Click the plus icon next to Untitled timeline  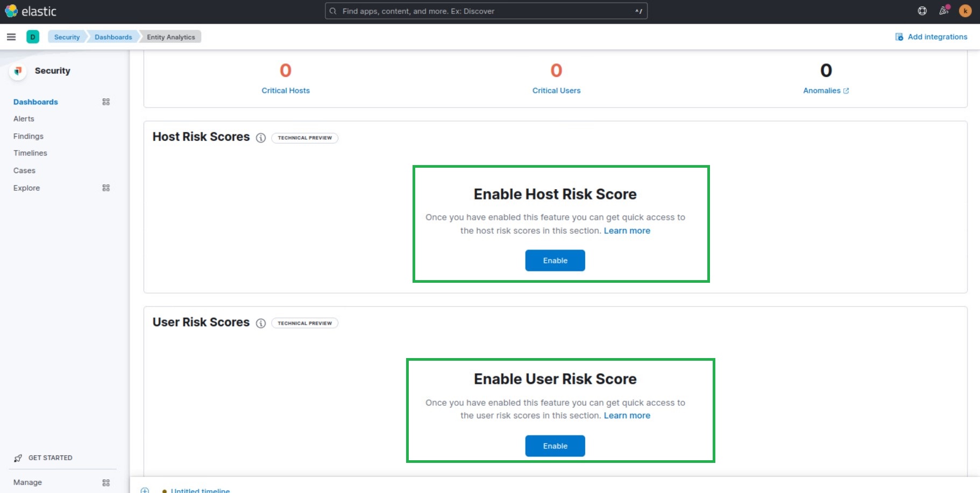coord(144,490)
